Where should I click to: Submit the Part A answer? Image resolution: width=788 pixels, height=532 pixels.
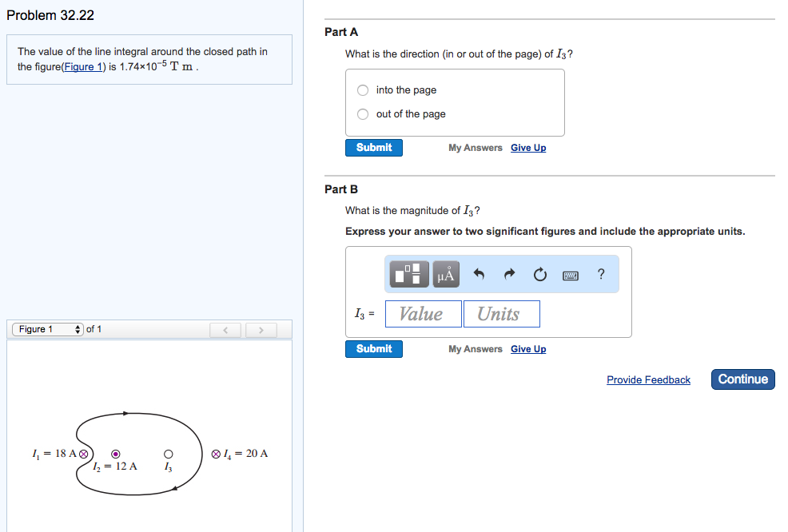pyautogui.click(x=373, y=147)
